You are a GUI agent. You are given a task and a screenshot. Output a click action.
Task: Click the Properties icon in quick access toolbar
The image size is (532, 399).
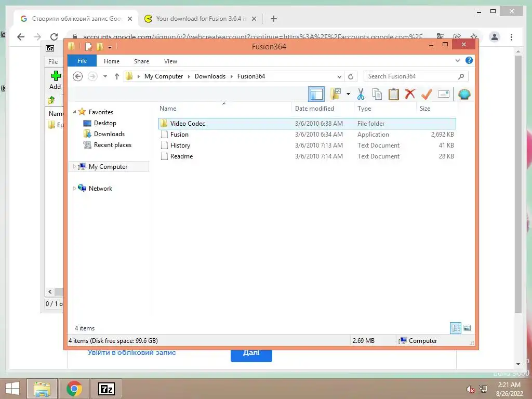click(88, 46)
